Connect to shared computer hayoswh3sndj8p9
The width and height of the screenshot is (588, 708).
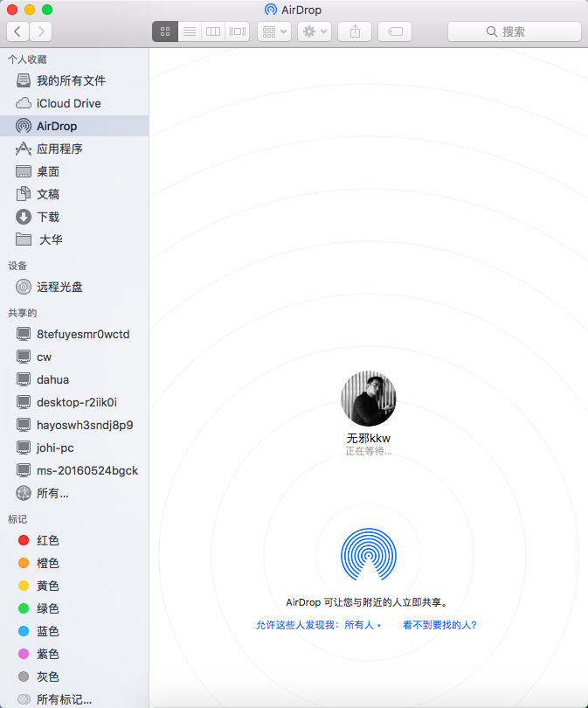click(74, 425)
